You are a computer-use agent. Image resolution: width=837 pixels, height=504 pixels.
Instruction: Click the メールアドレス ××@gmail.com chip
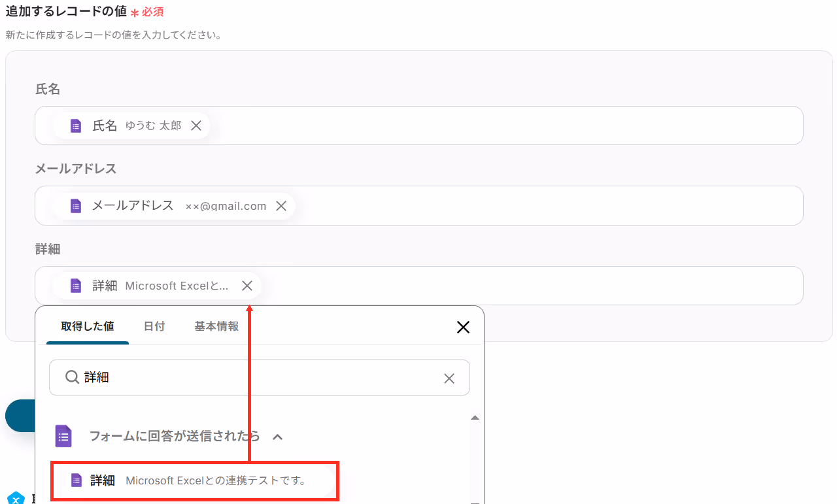tap(174, 206)
